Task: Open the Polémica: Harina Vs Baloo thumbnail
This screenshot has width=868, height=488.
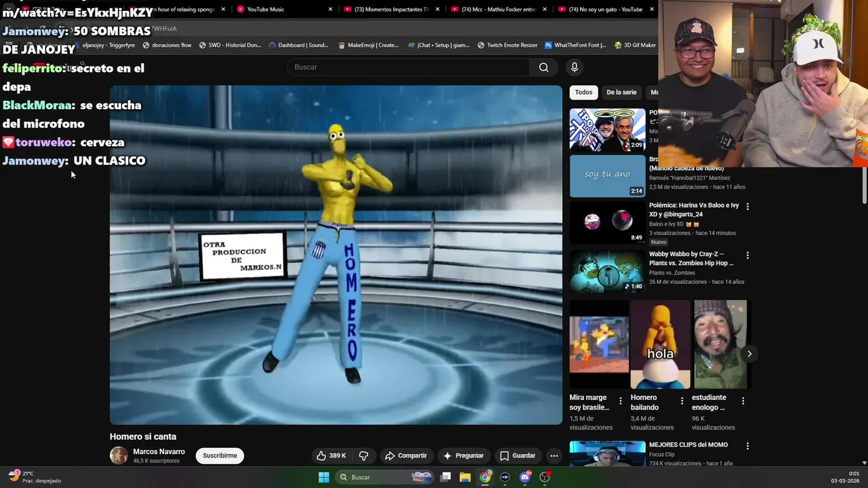Action: point(608,222)
